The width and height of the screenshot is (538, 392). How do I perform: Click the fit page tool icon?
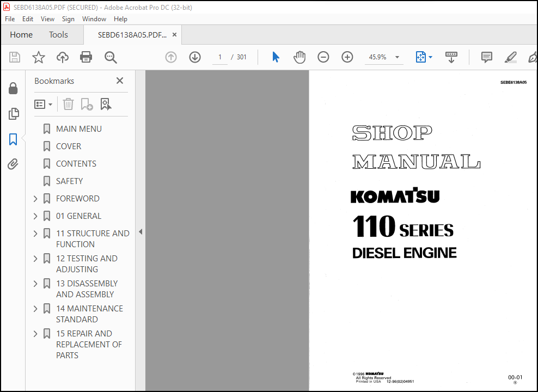[421, 57]
